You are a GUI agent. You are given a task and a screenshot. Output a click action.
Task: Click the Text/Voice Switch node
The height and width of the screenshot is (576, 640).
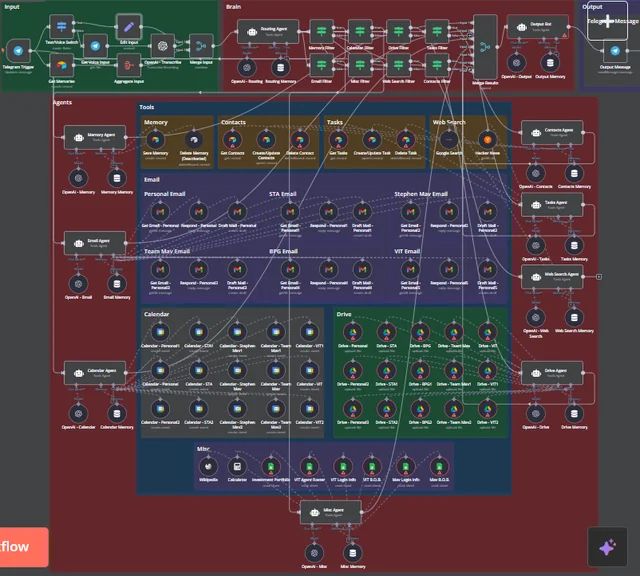pyautogui.click(x=59, y=26)
